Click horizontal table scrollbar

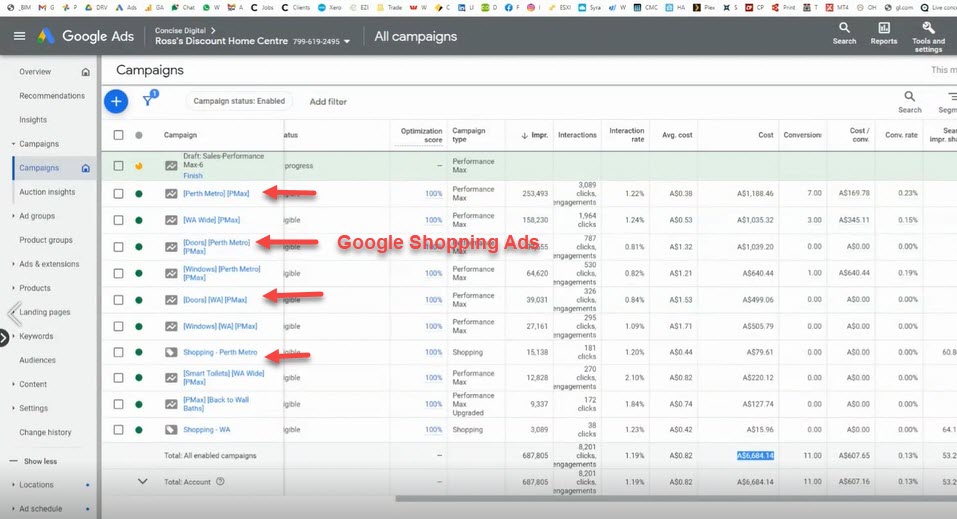pyautogui.click(x=676, y=498)
